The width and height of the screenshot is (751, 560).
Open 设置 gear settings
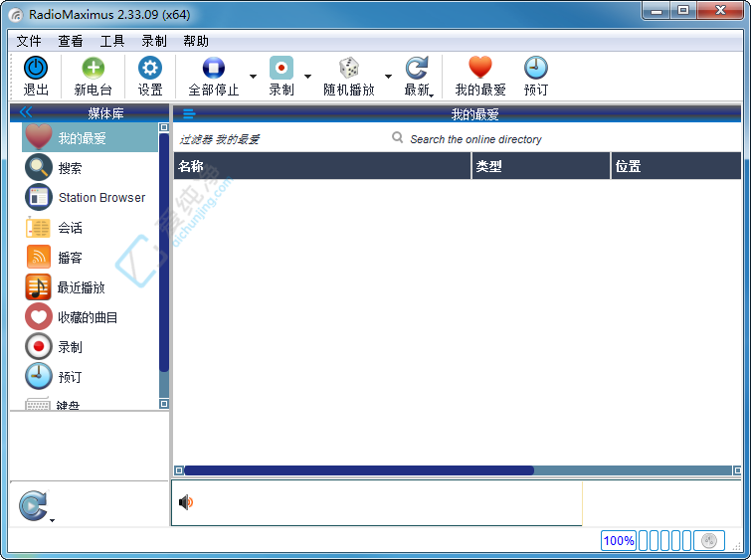click(150, 76)
